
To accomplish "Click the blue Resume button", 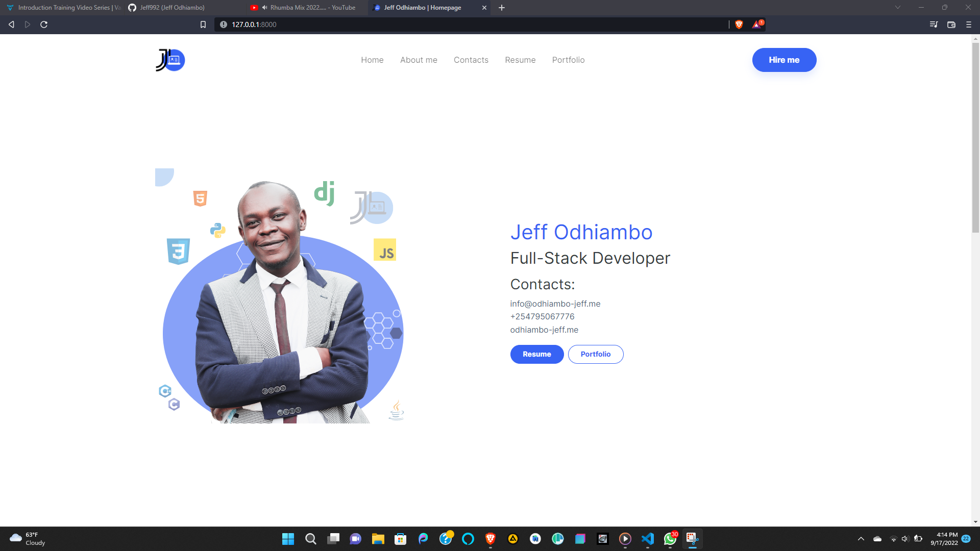I will 536,354.
